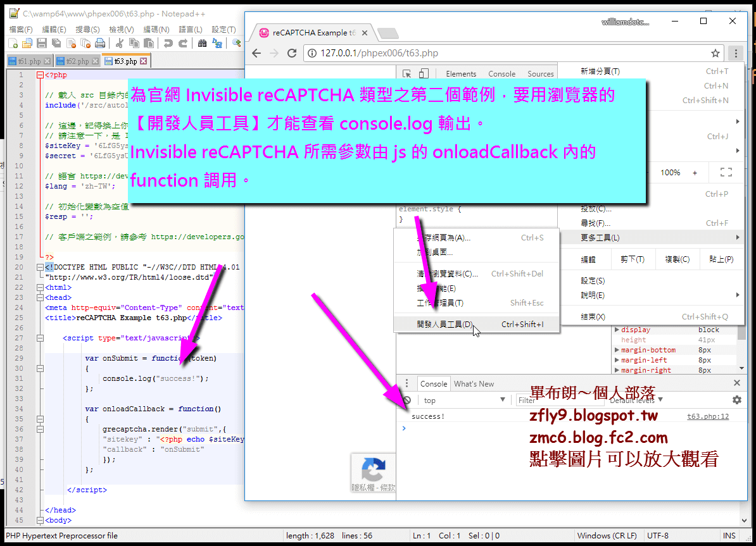Click the Redo arrow in Notepad++ toolbar

[183, 44]
